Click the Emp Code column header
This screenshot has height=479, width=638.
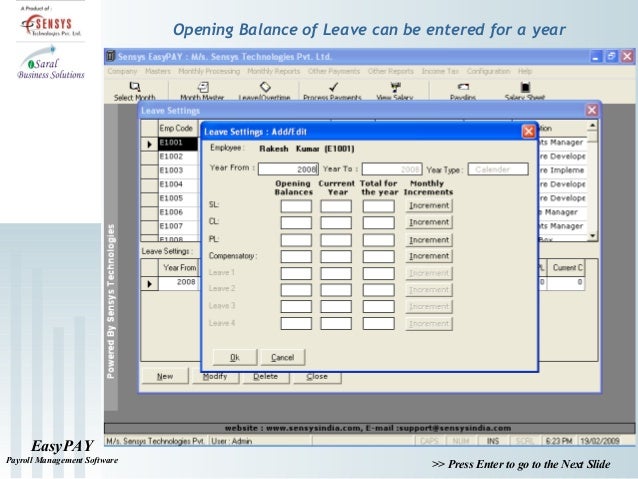click(178, 128)
